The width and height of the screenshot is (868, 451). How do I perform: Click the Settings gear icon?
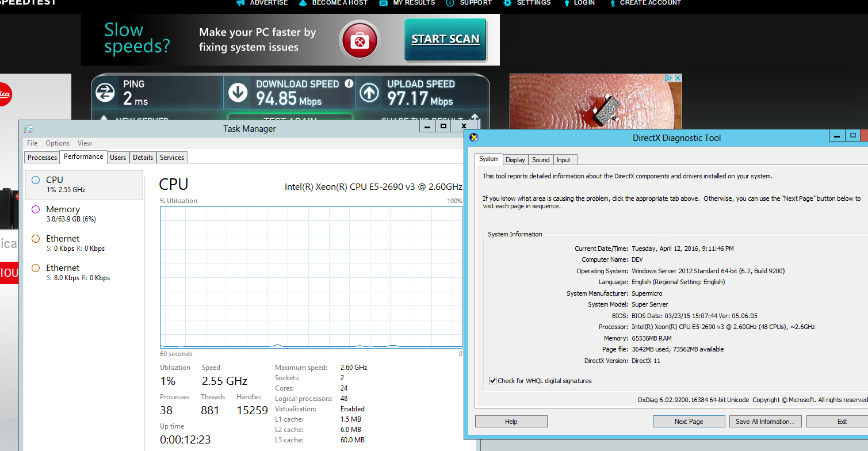pos(507,3)
